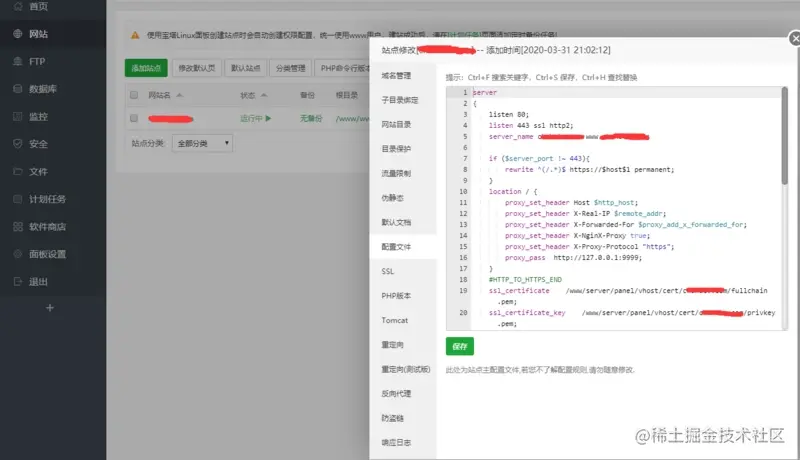This screenshot has height=460, width=800.
Task: Open the 全部分类 category dropdown
Action: click(x=203, y=143)
